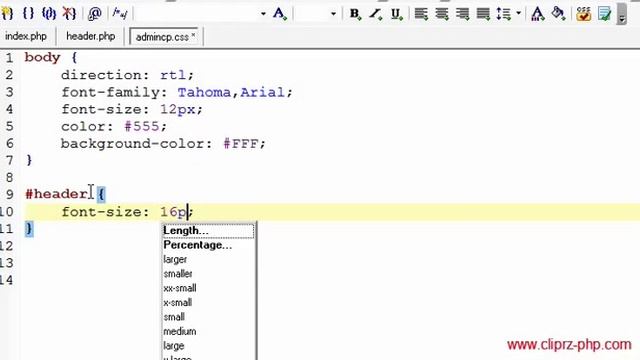Set text align center icon
This screenshot has height=360, width=640.
coord(442,14)
